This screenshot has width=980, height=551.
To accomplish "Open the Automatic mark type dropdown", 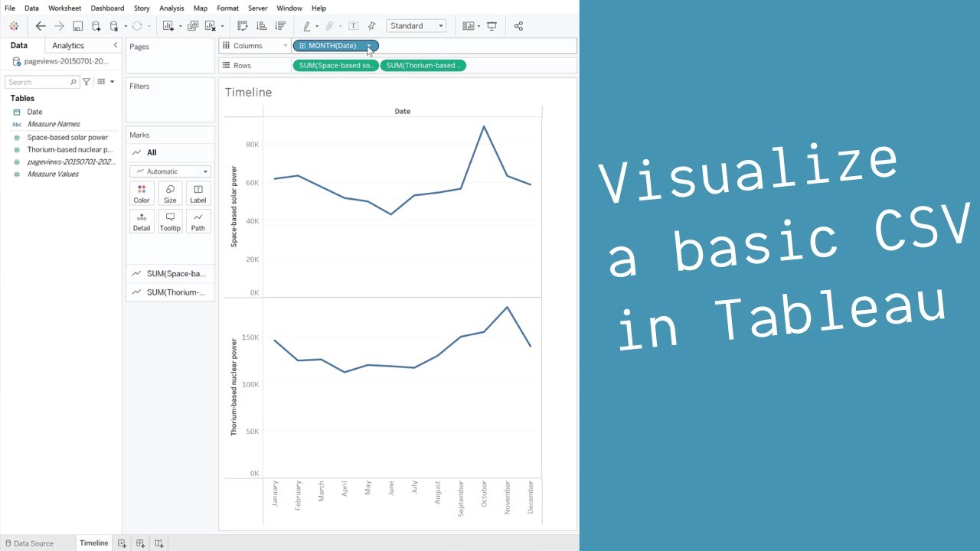I will [x=170, y=171].
